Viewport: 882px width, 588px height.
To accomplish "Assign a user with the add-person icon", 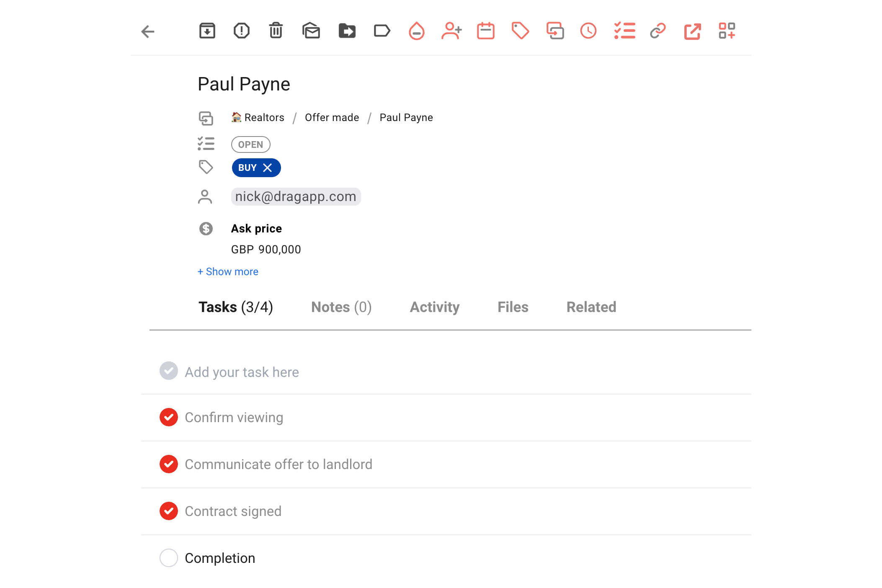I will point(451,31).
